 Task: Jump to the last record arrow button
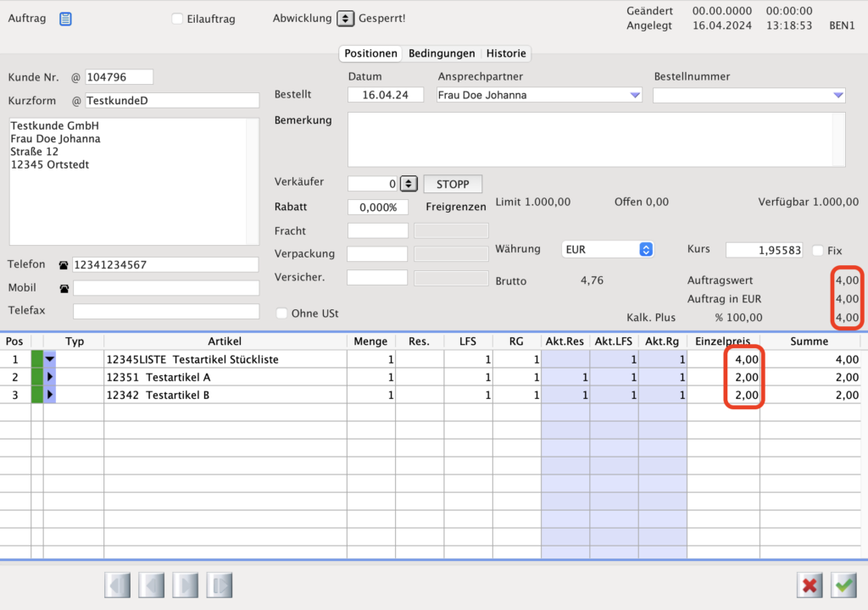click(x=219, y=585)
